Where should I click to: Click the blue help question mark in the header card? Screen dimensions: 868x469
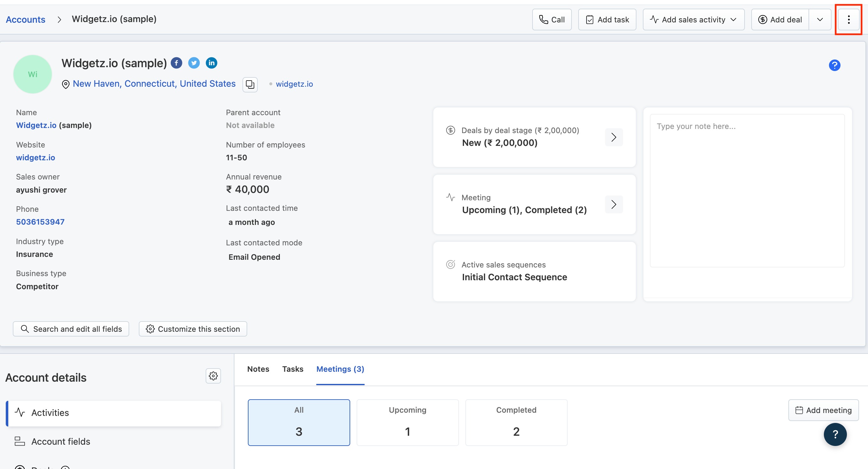[834, 65]
